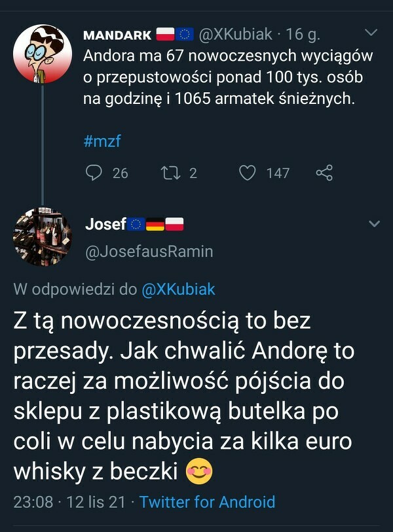Open the chevron menu on Josef's reply
The image size is (393, 532).
tap(375, 224)
